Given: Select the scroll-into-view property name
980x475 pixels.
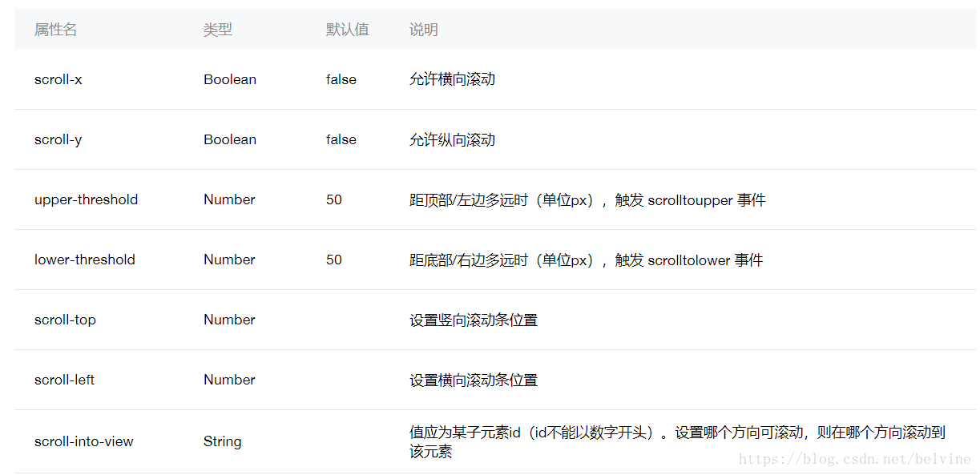Looking at the screenshot, I should click(84, 441).
